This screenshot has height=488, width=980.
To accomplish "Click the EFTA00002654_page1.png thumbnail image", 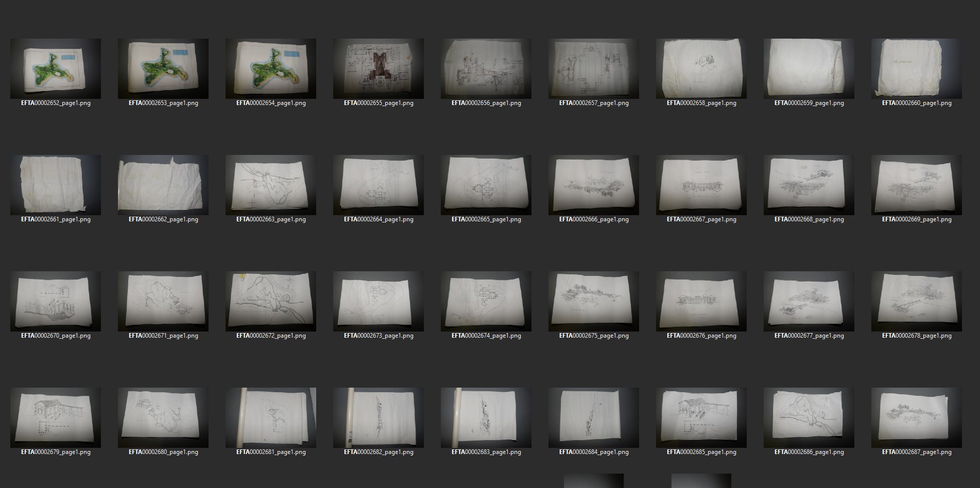I will tap(271, 68).
